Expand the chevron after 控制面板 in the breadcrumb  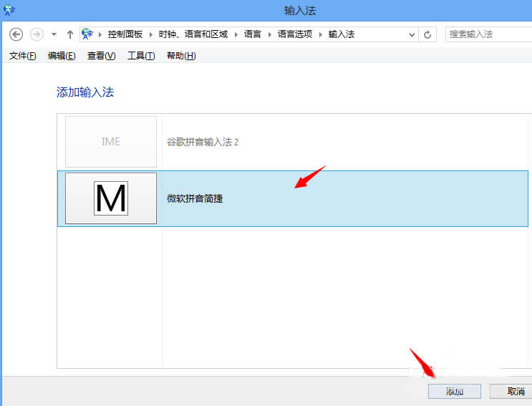pos(150,34)
